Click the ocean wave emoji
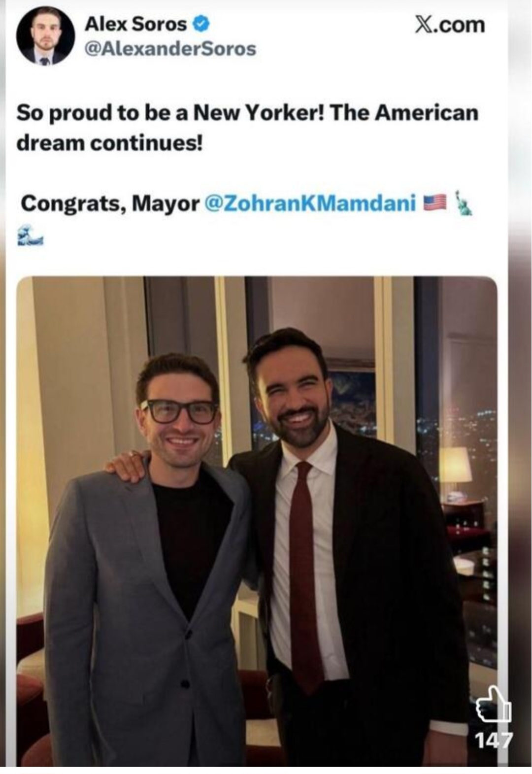 (x=31, y=236)
